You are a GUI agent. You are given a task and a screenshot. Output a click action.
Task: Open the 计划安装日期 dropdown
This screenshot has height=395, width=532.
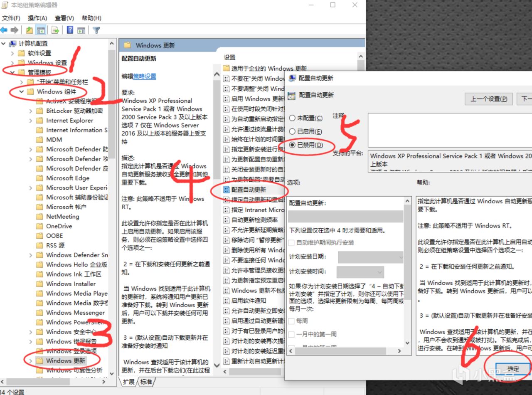(x=371, y=257)
